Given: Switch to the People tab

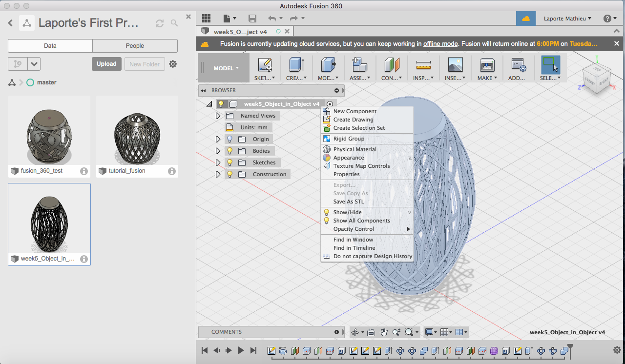Looking at the screenshot, I should coord(135,46).
